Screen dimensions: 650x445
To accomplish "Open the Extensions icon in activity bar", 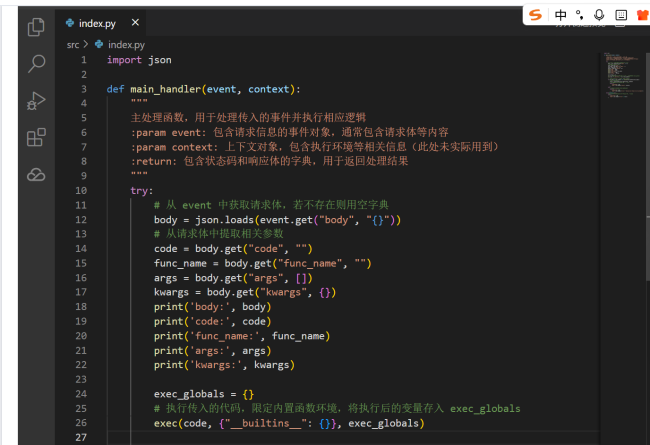I will [36, 137].
